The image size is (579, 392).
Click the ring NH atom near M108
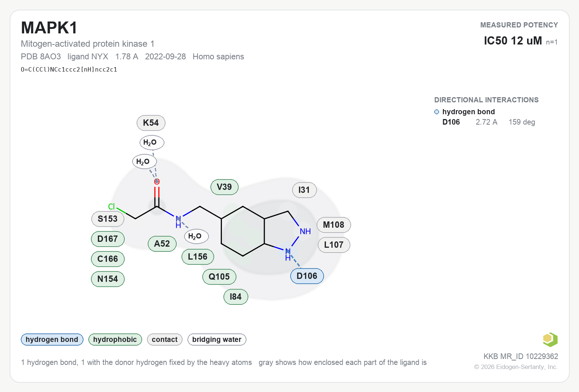tap(305, 231)
